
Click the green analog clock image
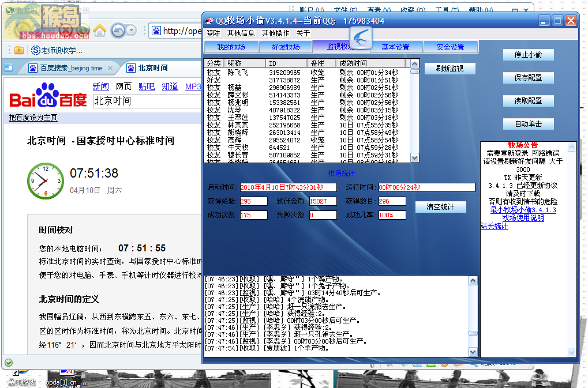click(46, 181)
